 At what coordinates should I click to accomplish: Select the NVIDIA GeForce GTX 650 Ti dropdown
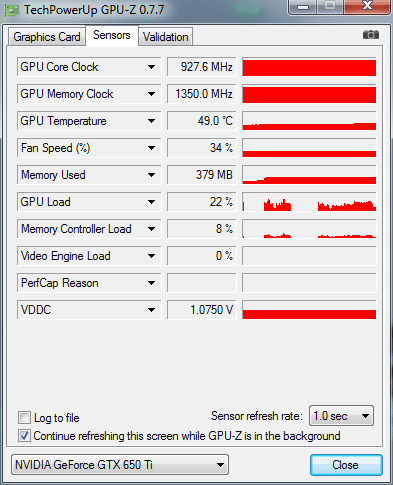coord(120,464)
